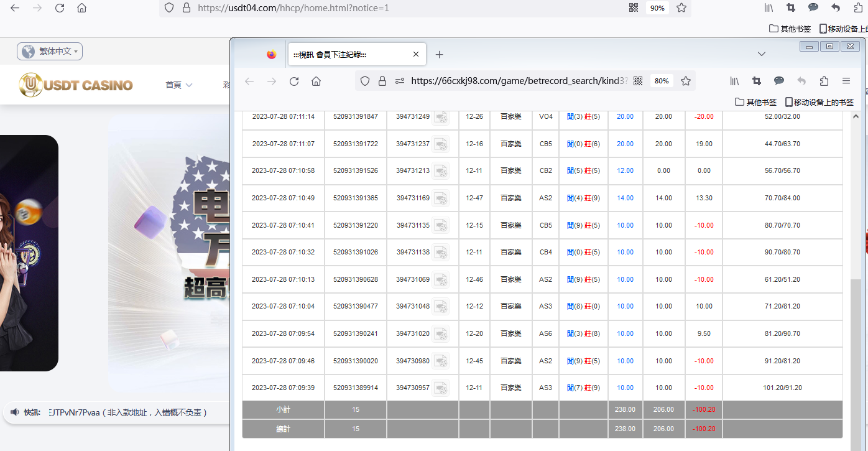Click Reload in the front bet record window
The width and height of the screenshot is (868, 451).
click(294, 81)
